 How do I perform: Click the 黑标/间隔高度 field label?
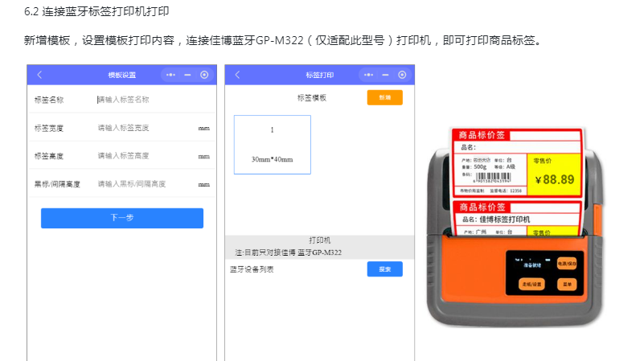57,184
